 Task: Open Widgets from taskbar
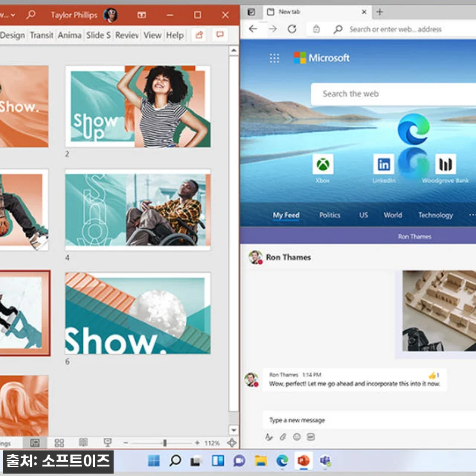(x=218, y=461)
